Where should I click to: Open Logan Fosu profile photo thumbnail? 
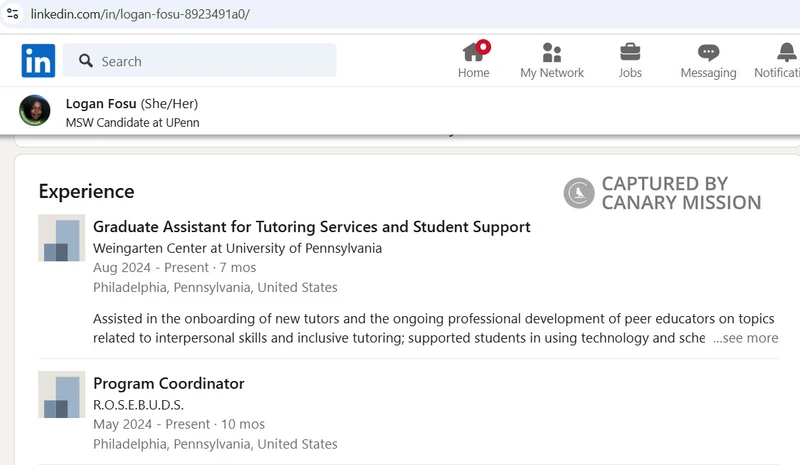[35, 110]
